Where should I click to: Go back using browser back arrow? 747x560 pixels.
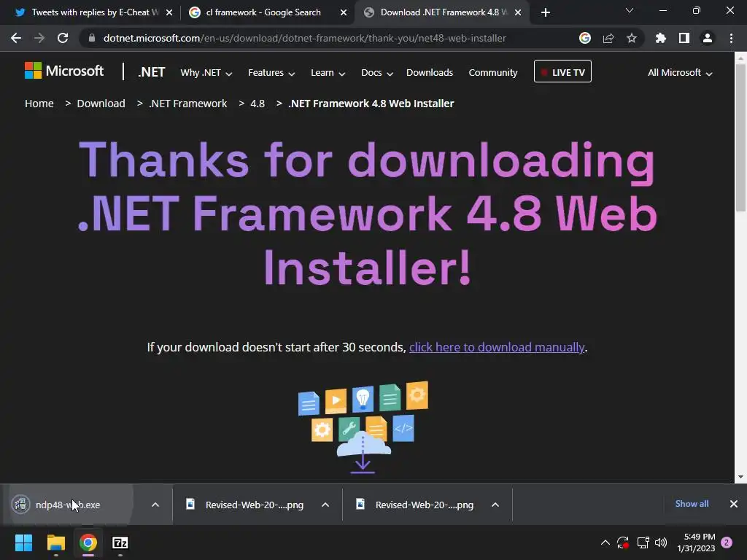(x=16, y=38)
